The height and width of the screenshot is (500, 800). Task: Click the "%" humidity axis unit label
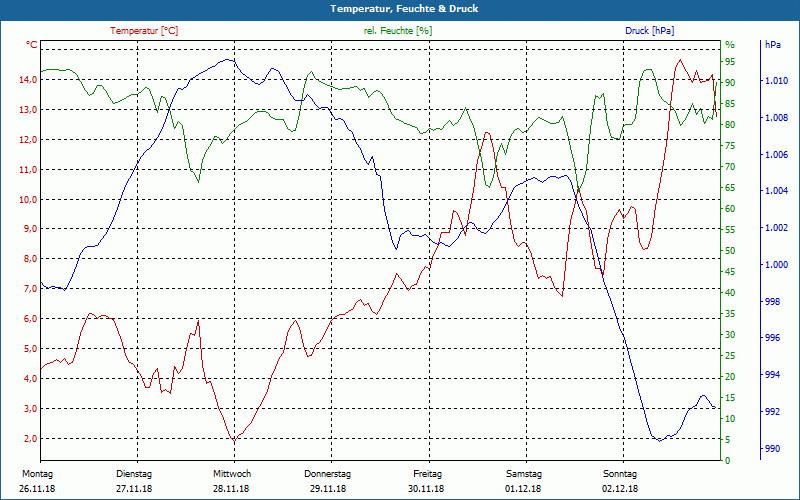730,45
